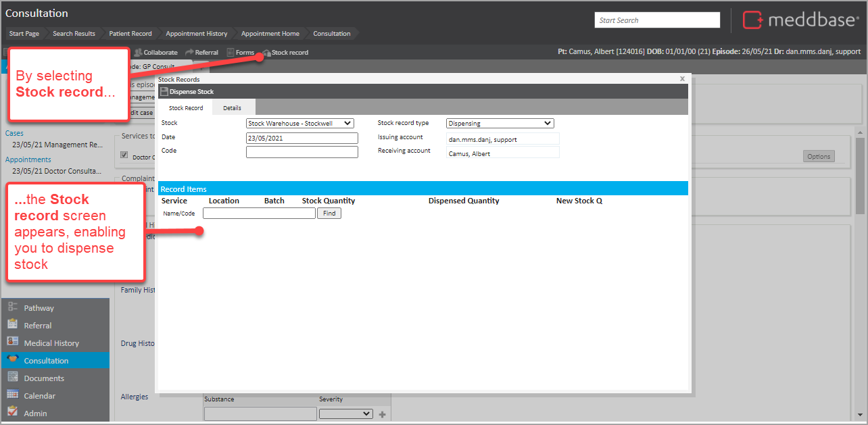Open the 23/05/21 Doctor Consulta... appointment
868x425 pixels.
(x=57, y=171)
